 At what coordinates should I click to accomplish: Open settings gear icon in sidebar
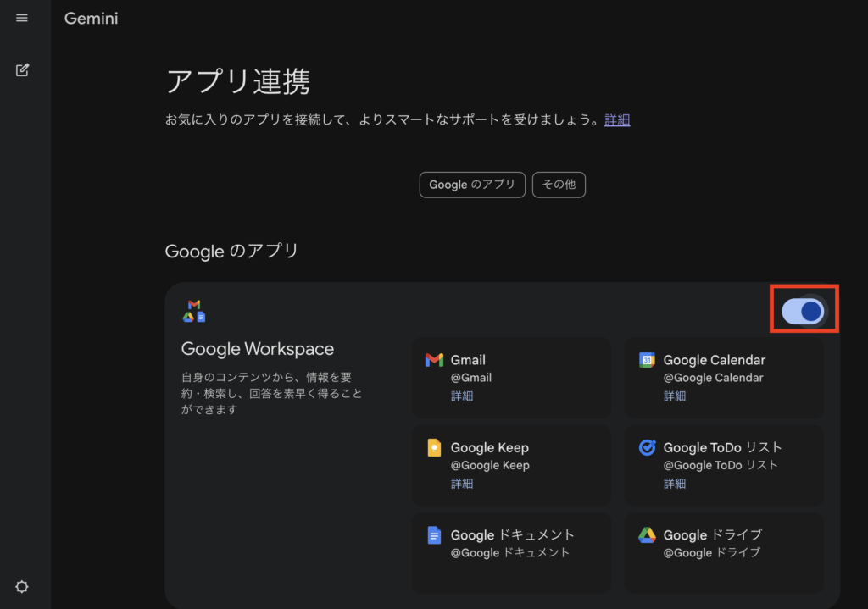click(x=22, y=586)
